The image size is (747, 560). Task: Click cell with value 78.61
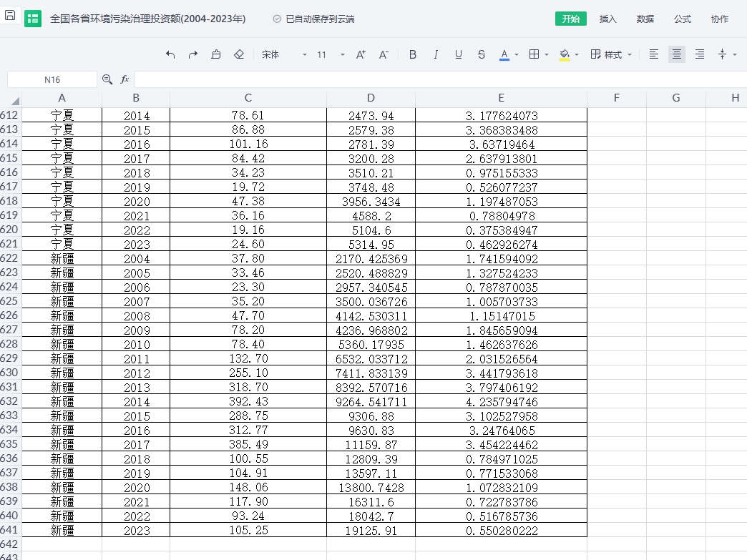(x=248, y=115)
